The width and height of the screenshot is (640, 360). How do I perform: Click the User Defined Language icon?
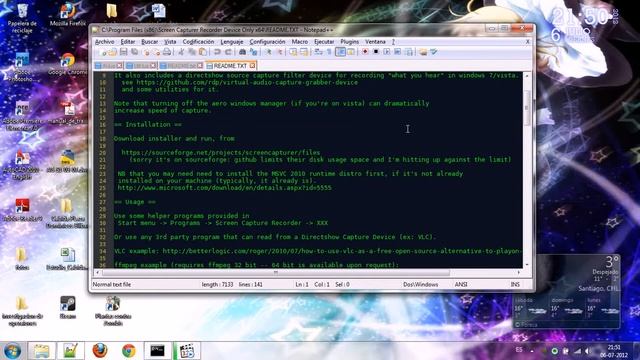tap(351, 52)
